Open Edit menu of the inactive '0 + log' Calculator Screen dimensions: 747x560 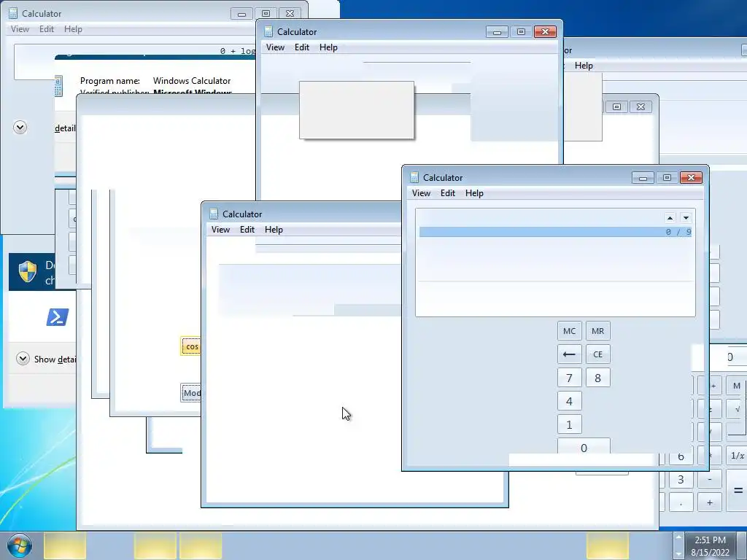[47, 29]
